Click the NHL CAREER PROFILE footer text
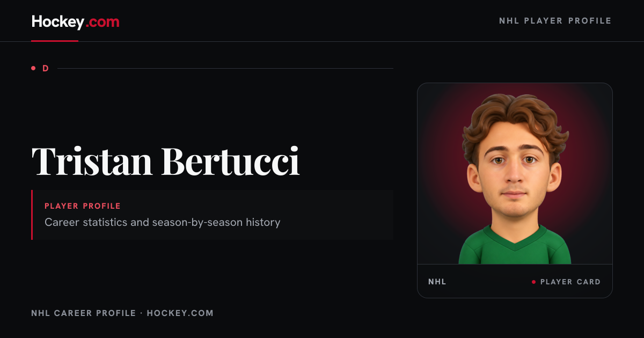The height and width of the screenshot is (338, 644). (x=83, y=313)
